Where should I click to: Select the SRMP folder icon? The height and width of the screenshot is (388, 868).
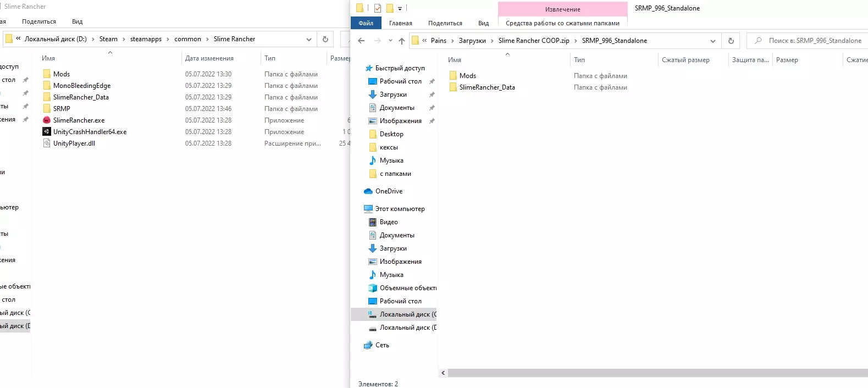point(47,109)
